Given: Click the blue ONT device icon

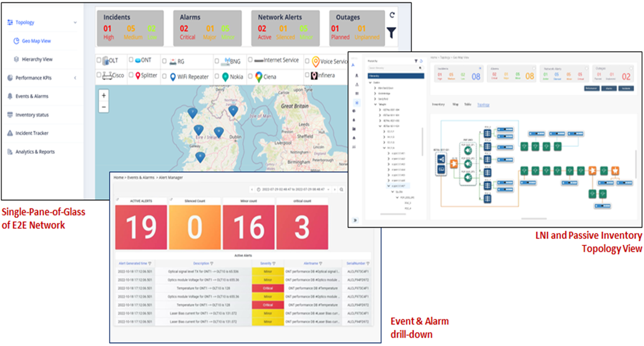Looking at the screenshot, I should 138,60.
